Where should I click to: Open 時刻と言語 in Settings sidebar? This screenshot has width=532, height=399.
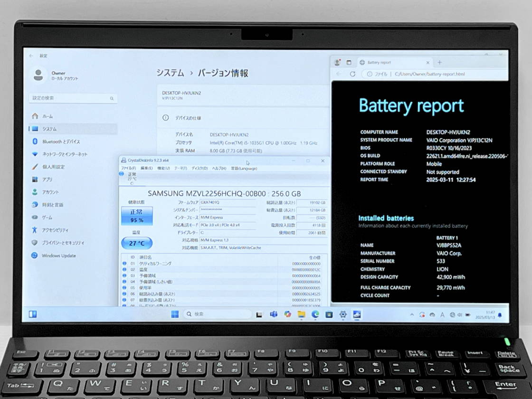[47, 205]
